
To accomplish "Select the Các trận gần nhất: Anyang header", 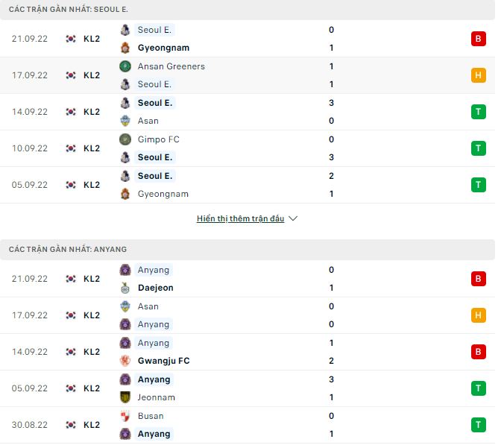I will click(x=57, y=248).
